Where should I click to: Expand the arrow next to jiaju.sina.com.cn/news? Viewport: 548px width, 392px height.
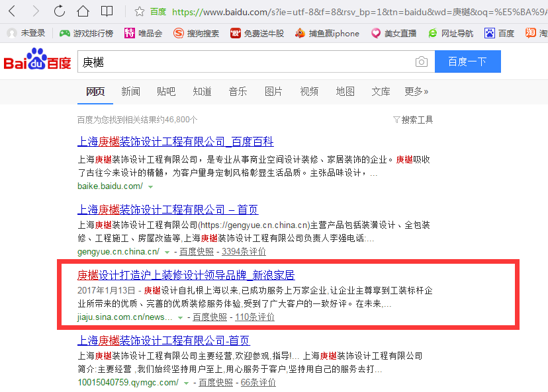tap(180, 318)
